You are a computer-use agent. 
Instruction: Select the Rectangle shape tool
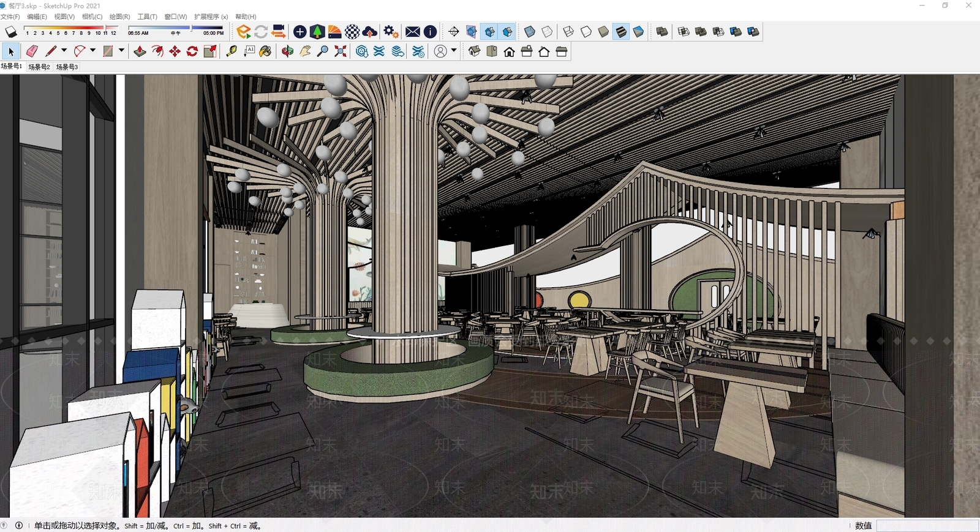tap(108, 51)
